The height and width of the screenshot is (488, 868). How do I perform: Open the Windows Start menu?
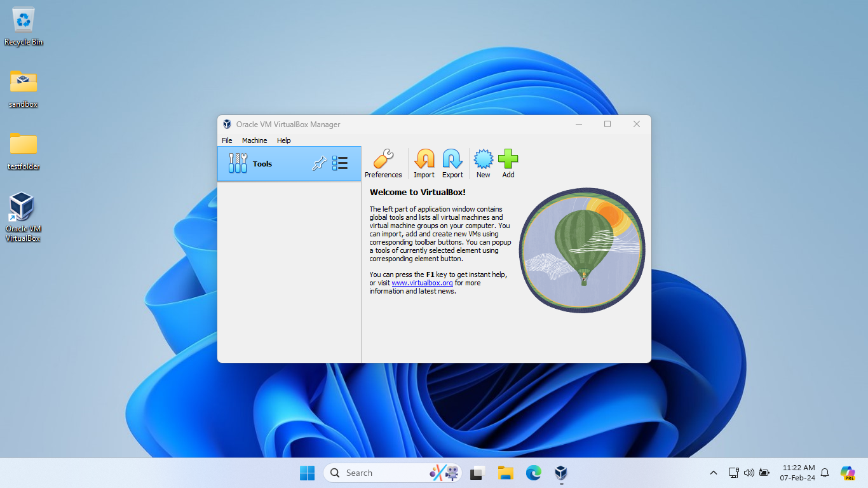(x=307, y=473)
